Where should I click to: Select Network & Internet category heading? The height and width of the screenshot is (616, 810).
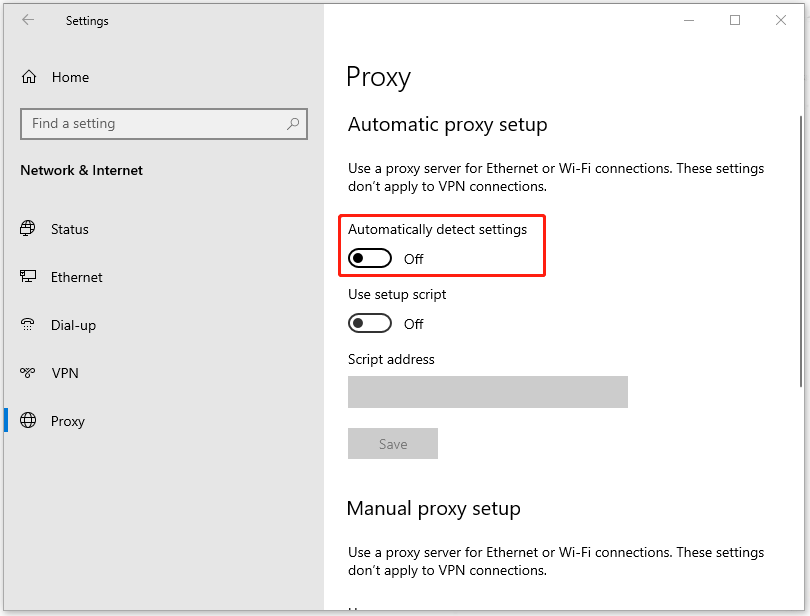81,170
